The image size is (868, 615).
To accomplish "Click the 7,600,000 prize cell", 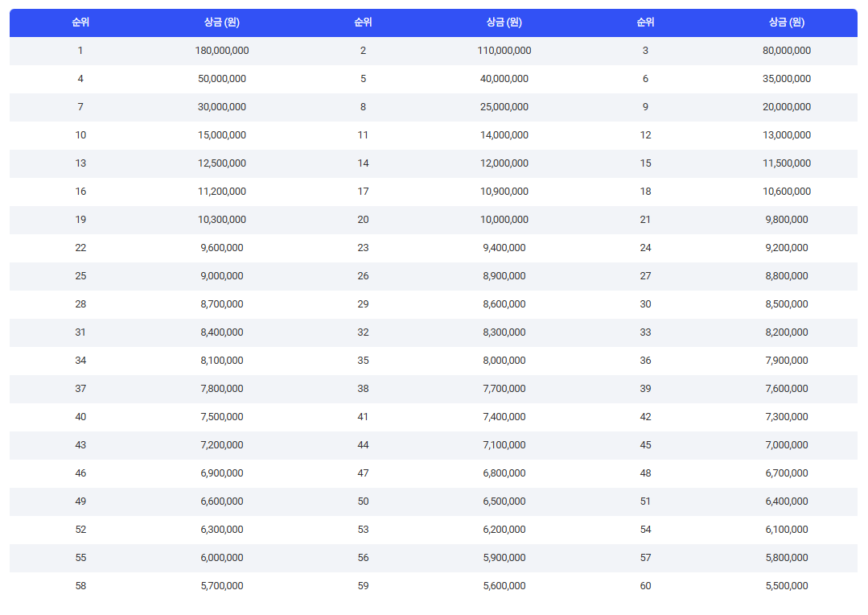I will [x=786, y=389].
